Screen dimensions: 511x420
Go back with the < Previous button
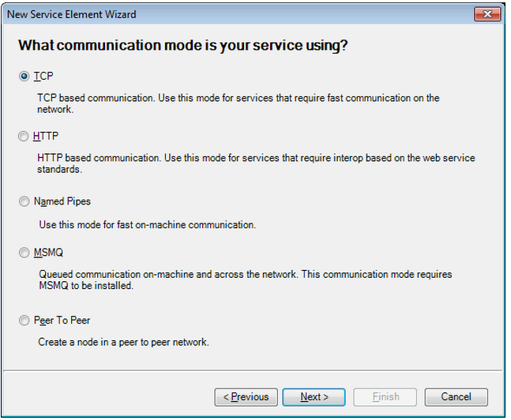coord(246,397)
